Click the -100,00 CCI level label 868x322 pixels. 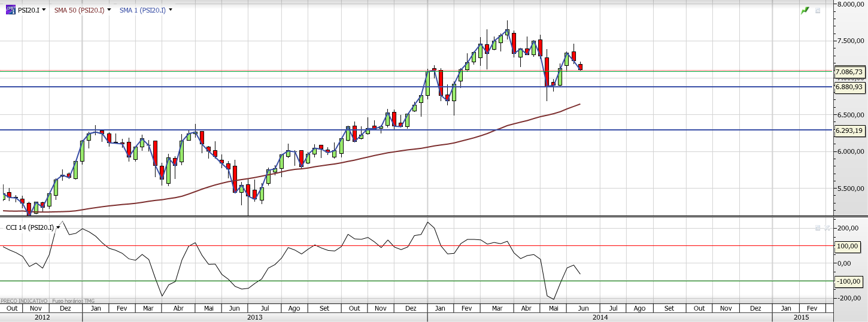(849, 281)
